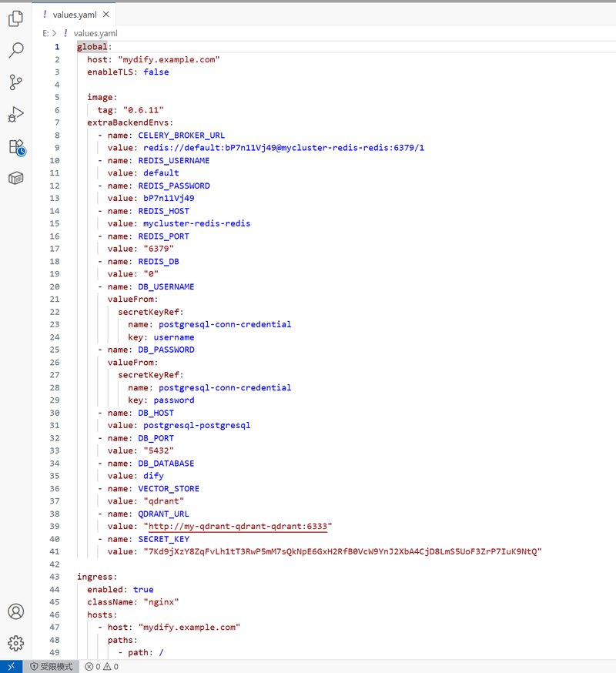Image resolution: width=616 pixels, height=673 pixels.
Task: Open the Extensions view
Action: (x=15, y=147)
